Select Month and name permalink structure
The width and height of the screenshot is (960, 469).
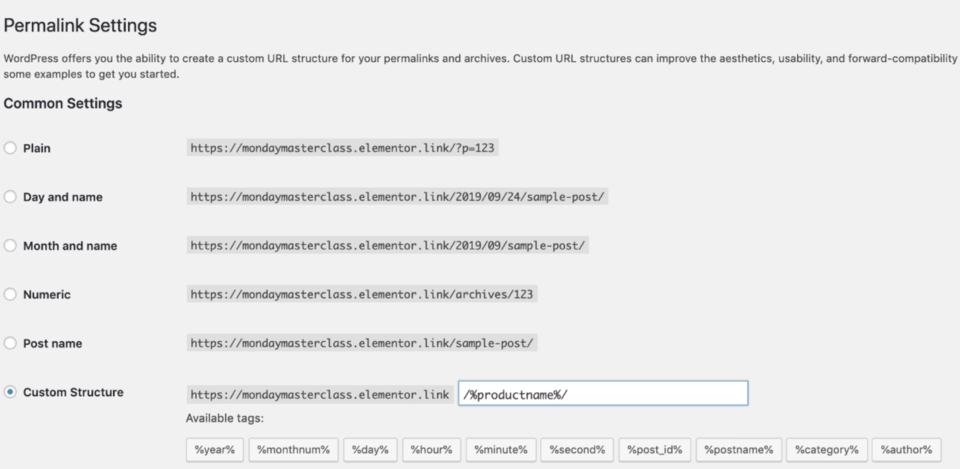10,246
